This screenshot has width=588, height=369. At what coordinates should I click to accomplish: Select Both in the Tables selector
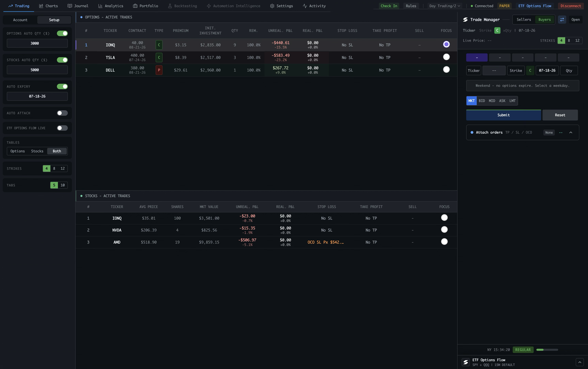tap(57, 151)
